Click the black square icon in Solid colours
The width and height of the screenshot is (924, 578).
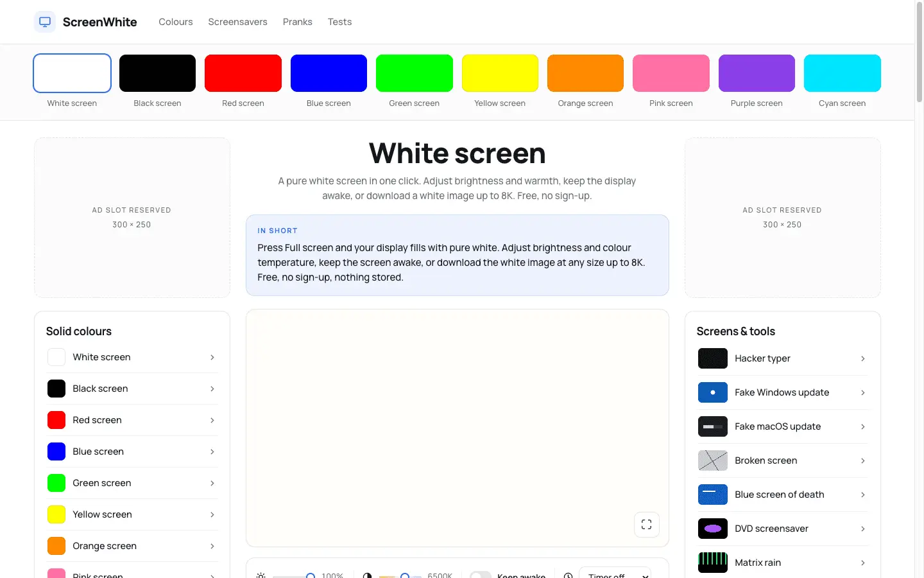click(56, 389)
